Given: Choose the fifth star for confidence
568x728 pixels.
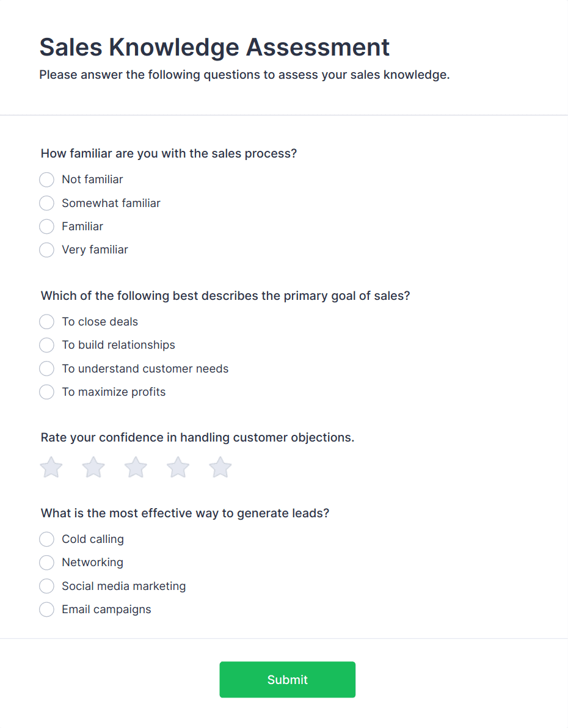Looking at the screenshot, I should coord(220,468).
